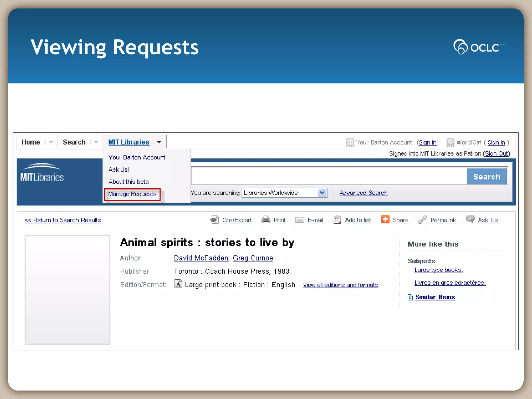Expand the Search menu dropdown arrow
This screenshot has height=399, width=532.
[x=96, y=142]
